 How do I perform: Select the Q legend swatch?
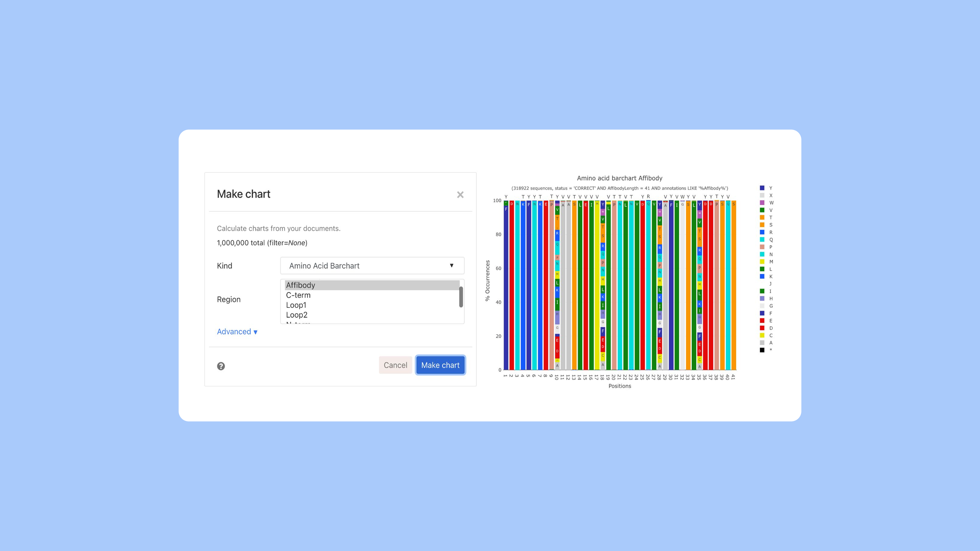click(762, 240)
